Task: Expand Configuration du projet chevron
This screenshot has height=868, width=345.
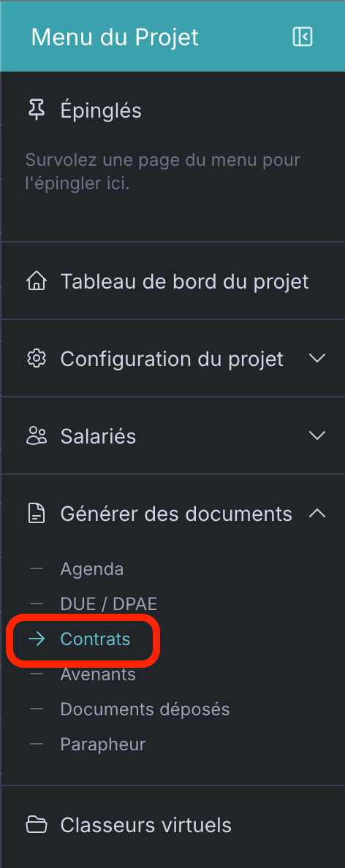Action: coord(317,358)
